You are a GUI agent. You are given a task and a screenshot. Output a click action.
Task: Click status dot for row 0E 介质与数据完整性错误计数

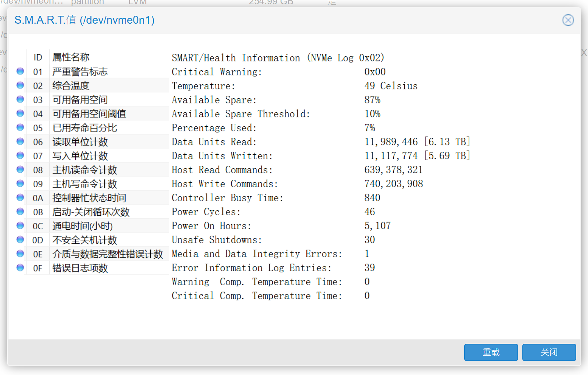tap(20, 253)
